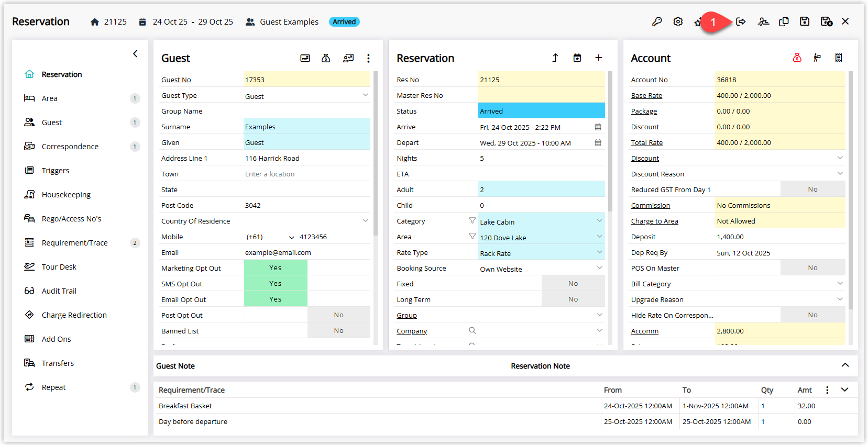Open the Correspondence sidebar menu item
The image size is (868, 446).
click(x=80, y=147)
